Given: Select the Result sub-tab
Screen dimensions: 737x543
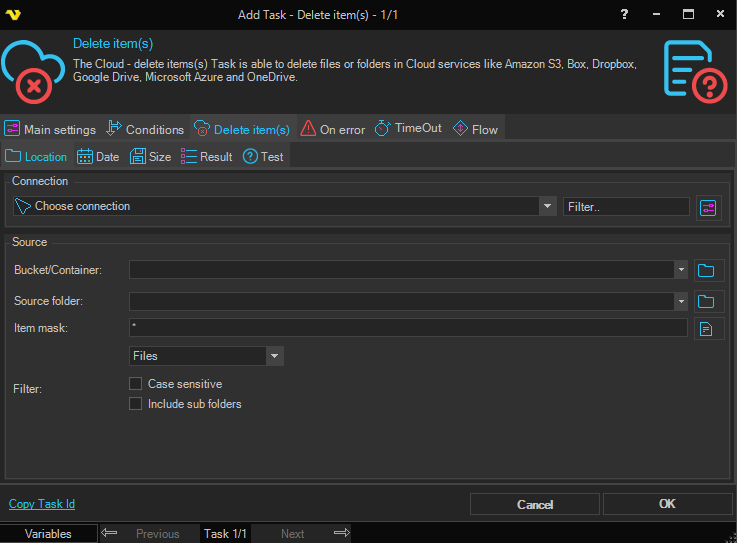Looking at the screenshot, I should [207, 157].
